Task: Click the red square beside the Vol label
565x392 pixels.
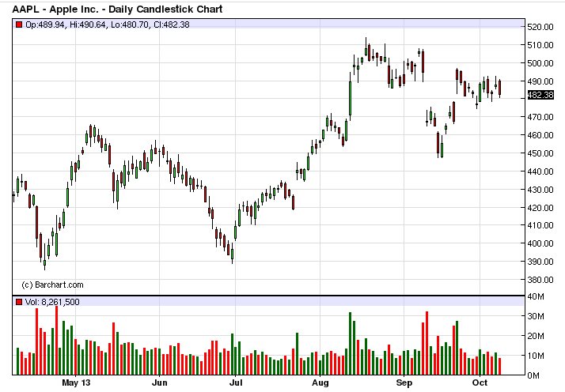Action: [x=19, y=302]
